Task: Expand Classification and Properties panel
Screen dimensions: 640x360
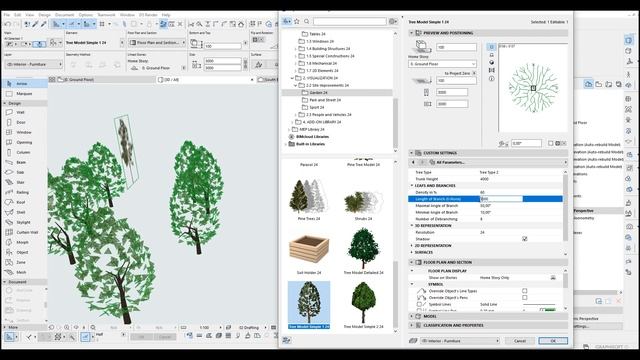Action: pyautogui.click(x=411, y=325)
